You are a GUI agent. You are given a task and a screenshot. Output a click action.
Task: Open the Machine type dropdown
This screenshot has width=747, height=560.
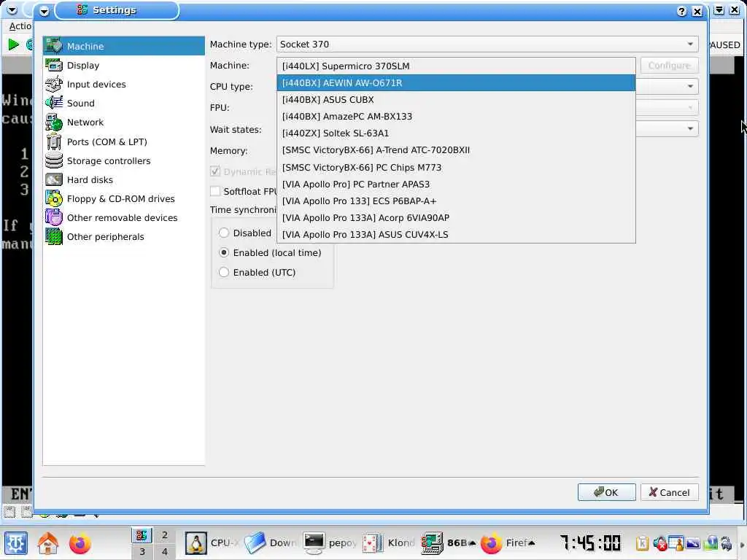[x=487, y=44]
